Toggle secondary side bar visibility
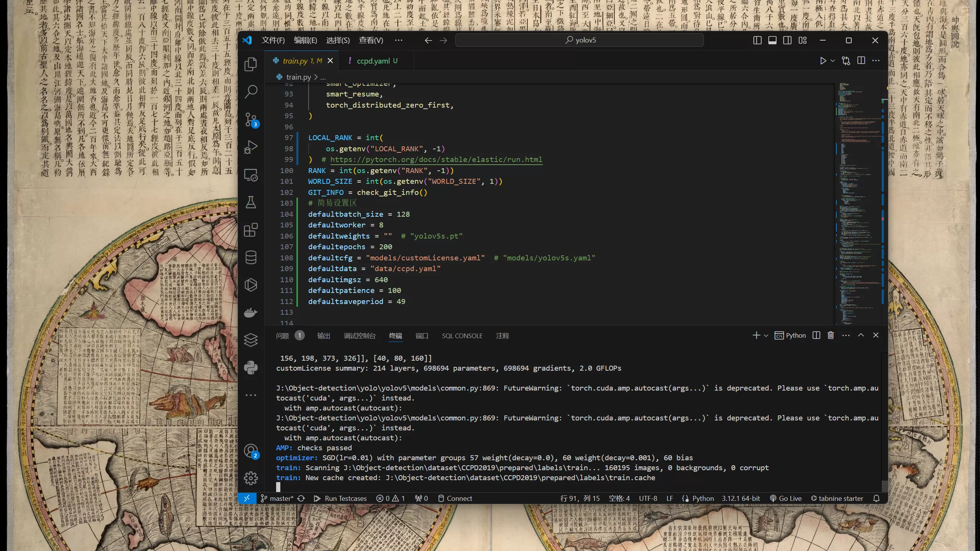Viewport: 980px width, 551px height. click(787, 40)
